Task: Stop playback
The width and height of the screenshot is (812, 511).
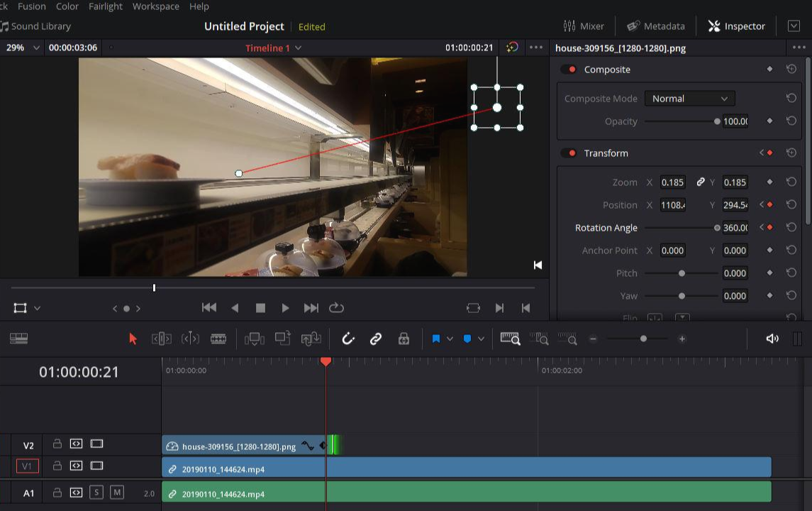Action: [260, 308]
